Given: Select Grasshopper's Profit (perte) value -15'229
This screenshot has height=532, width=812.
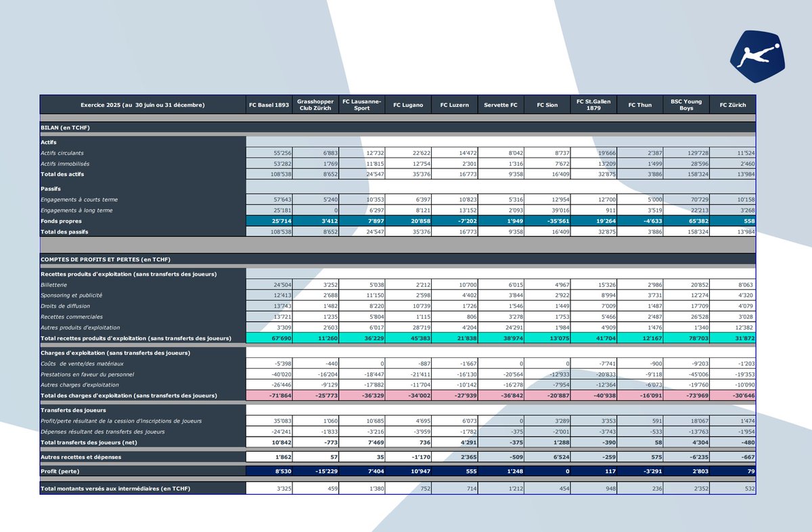Looking at the screenshot, I should (x=315, y=471).
